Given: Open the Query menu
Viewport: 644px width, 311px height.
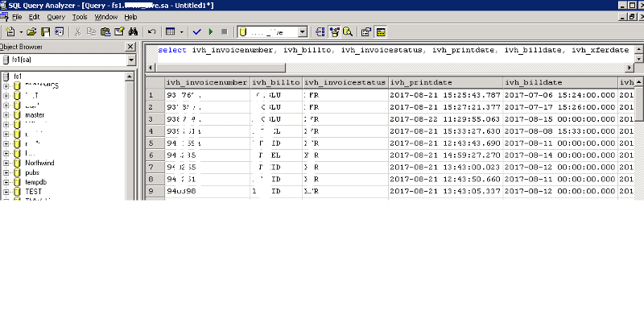Looking at the screenshot, I should (x=56, y=17).
